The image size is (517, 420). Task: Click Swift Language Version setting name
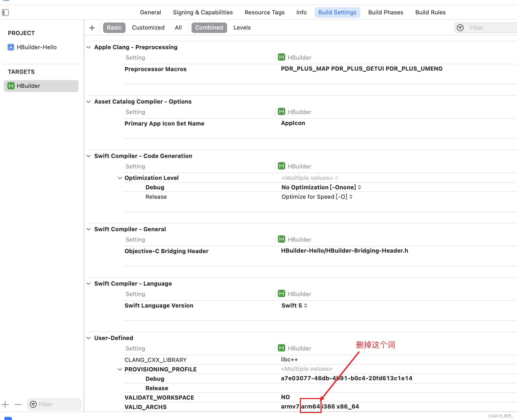159,305
